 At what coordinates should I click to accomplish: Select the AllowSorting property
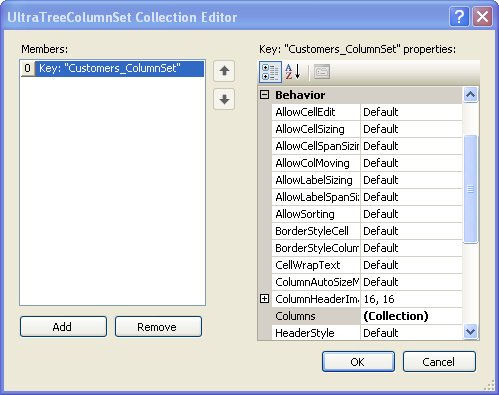[x=316, y=214]
